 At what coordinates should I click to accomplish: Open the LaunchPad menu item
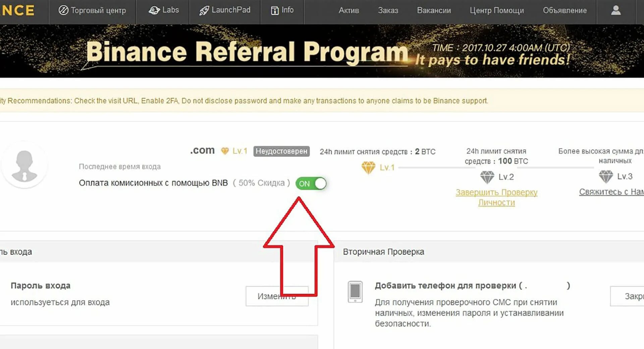pyautogui.click(x=225, y=10)
